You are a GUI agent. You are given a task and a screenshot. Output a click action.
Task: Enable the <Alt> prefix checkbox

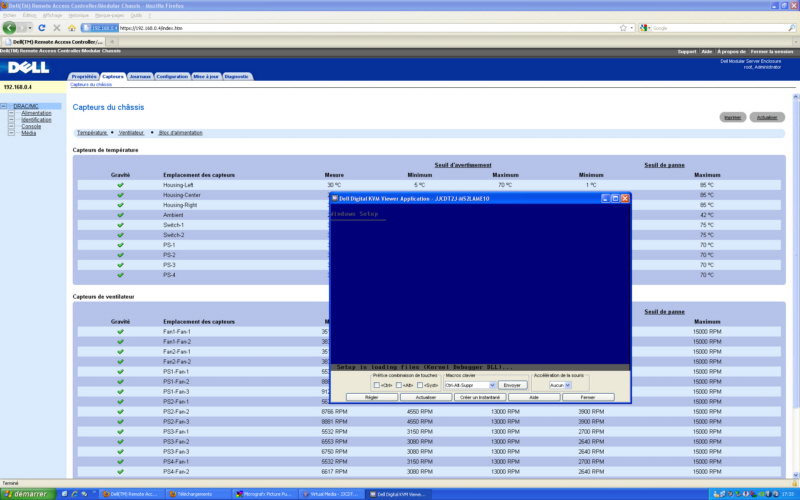(398, 385)
